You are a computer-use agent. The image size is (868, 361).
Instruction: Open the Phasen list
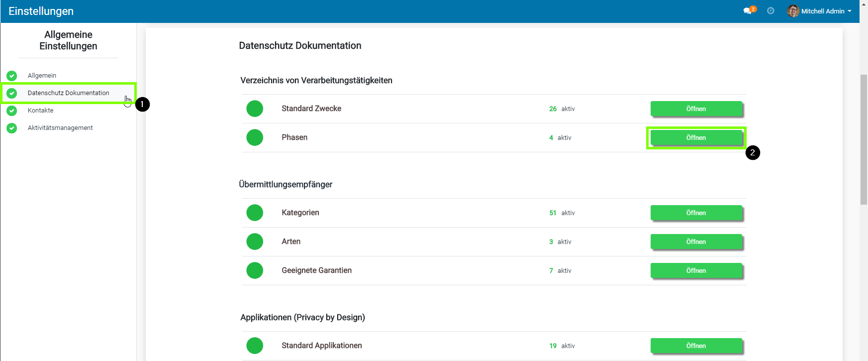(696, 138)
